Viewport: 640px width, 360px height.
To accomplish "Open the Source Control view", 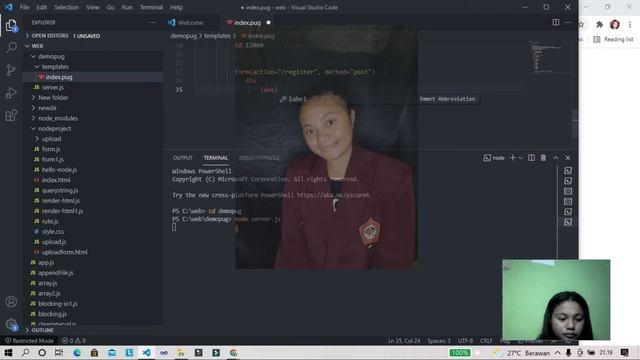I will click(11, 70).
